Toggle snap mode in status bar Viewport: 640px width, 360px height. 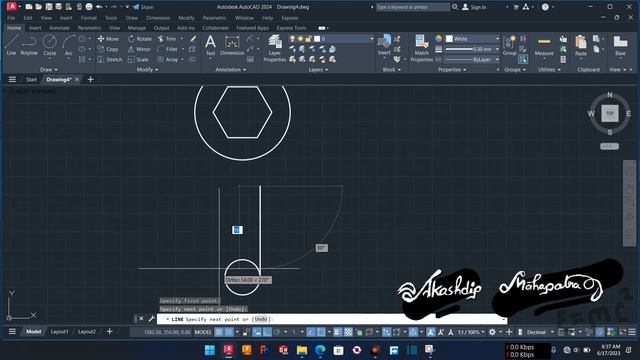point(229,332)
